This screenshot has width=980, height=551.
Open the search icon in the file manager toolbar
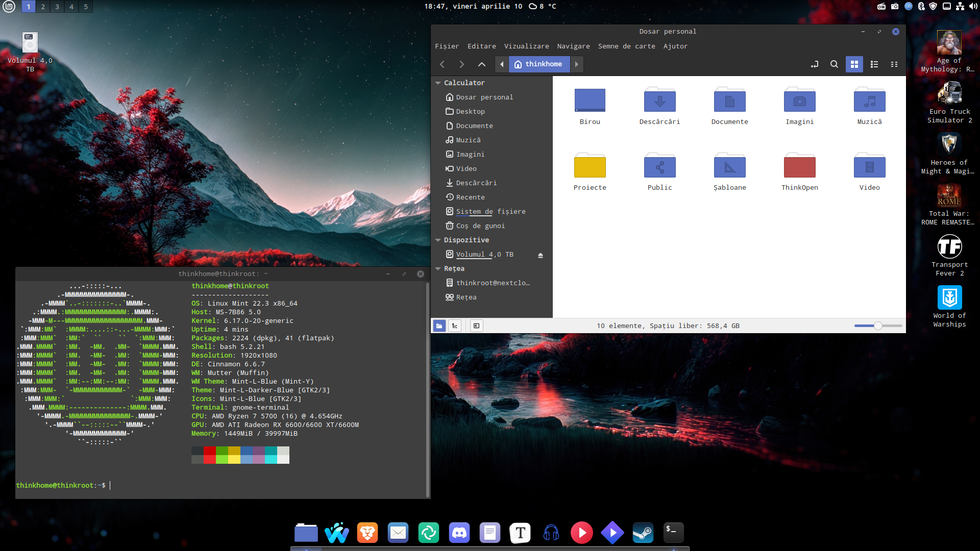click(x=834, y=64)
